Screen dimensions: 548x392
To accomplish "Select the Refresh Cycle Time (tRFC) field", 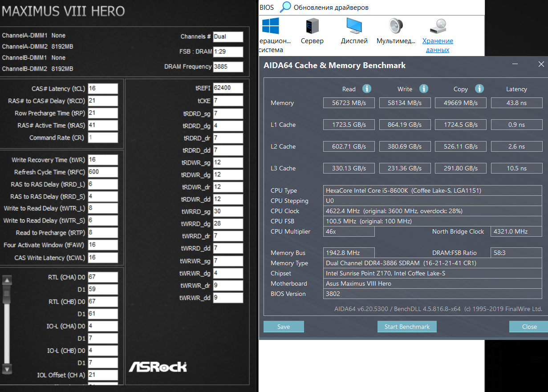I will click(103, 172).
